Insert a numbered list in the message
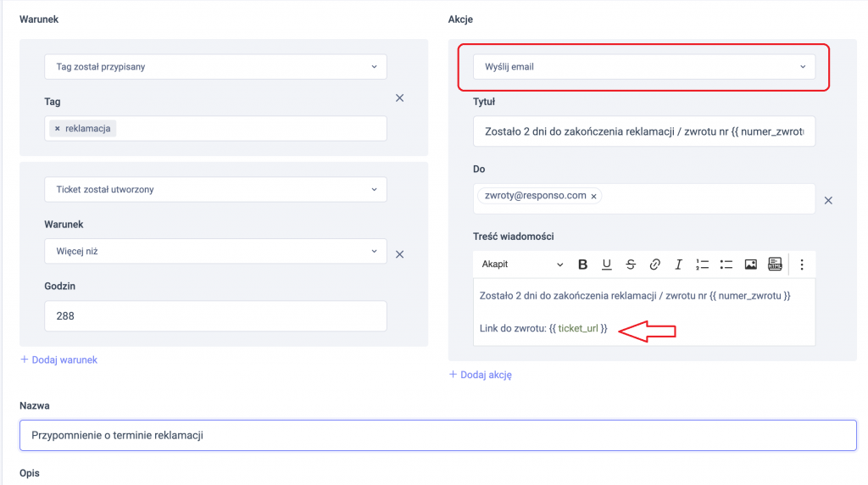Screen dimensions: 868x485 (702, 265)
